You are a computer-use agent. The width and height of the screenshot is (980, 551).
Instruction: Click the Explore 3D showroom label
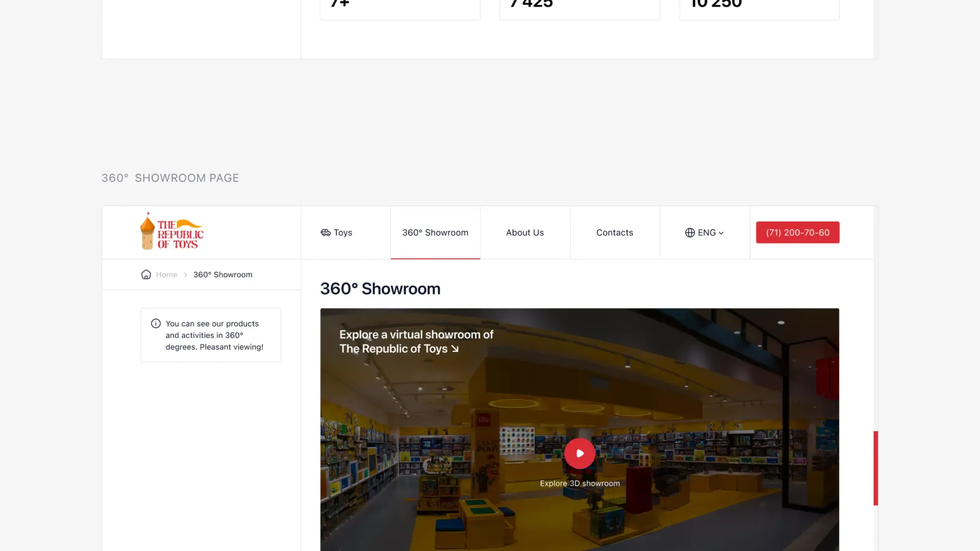pyautogui.click(x=579, y=484)
